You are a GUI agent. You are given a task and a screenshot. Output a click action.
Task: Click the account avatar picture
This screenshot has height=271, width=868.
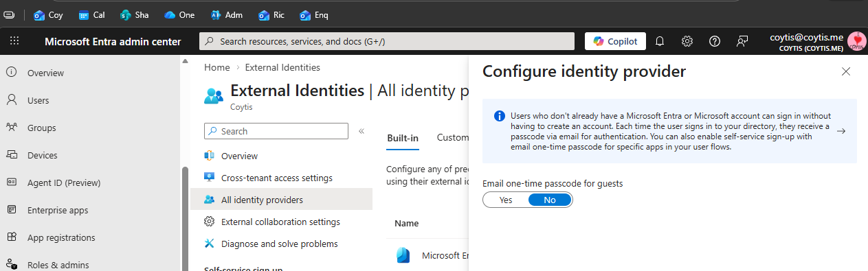click(857, 41)
